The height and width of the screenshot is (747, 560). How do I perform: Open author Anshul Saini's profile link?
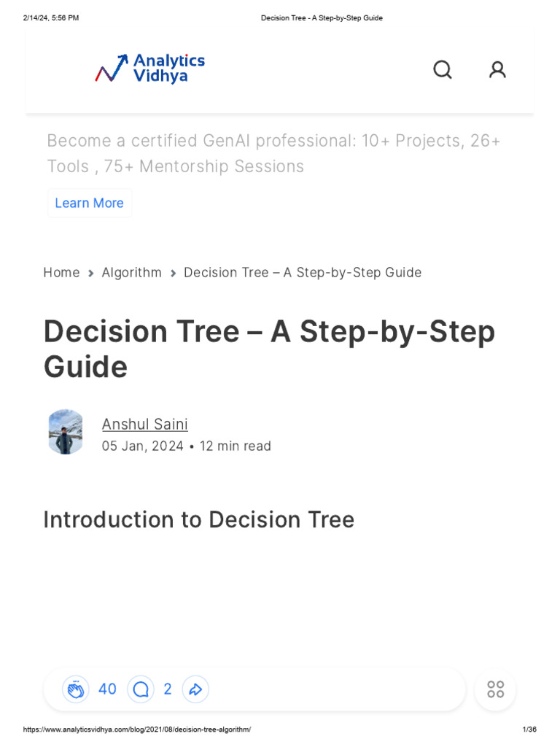tap(144, 424)
